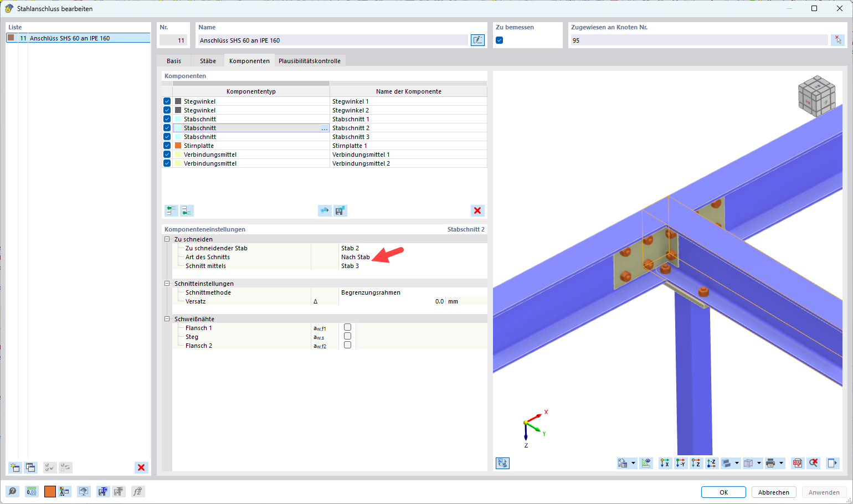The image size is (853, 504).
Task: Click the navigation cube in 3D view
Action: tap(816, 96)
